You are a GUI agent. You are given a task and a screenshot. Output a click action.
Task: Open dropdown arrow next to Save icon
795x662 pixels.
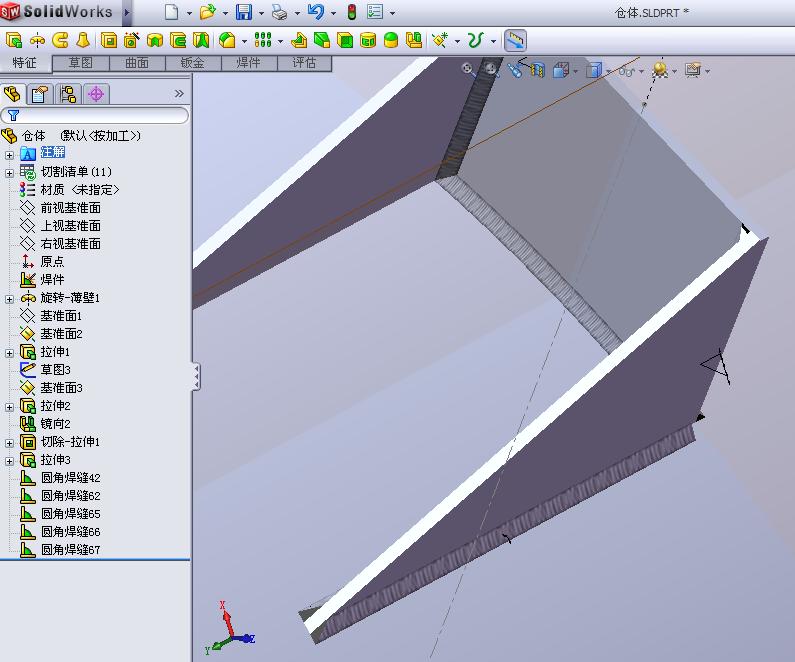[261, 13]
